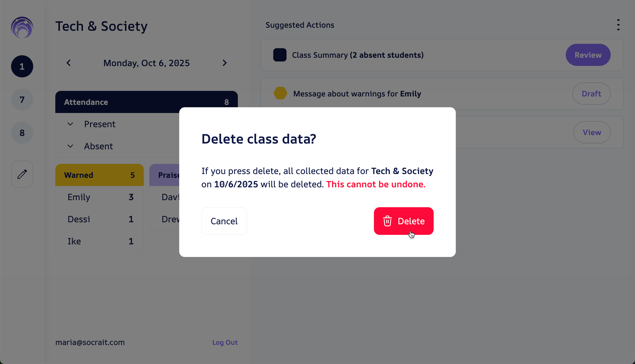The width and height of the screenshot is (635, 364).
Task: Open the three-dot more options menu
Action: 618,25
